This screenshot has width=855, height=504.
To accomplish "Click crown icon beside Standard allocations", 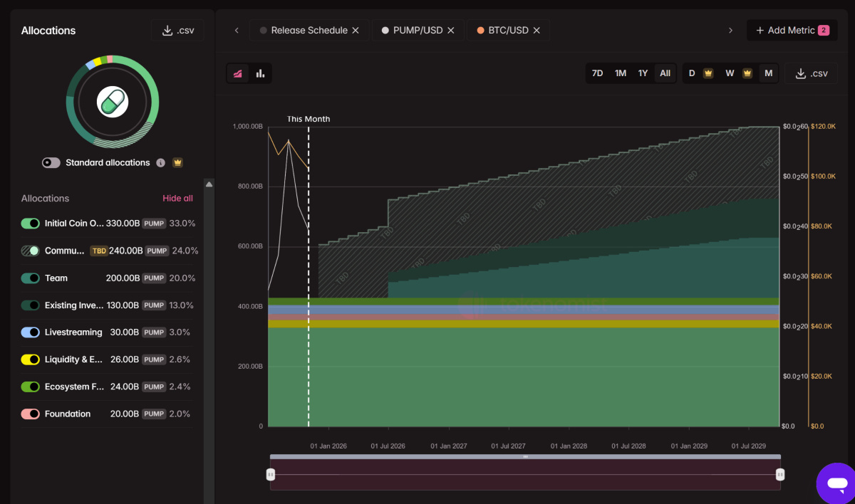I will (x=177, y=163).
